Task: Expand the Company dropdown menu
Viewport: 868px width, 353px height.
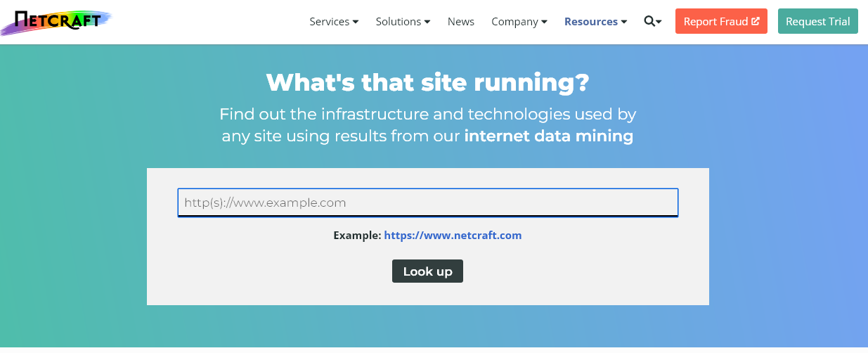Action: (519, 22)
